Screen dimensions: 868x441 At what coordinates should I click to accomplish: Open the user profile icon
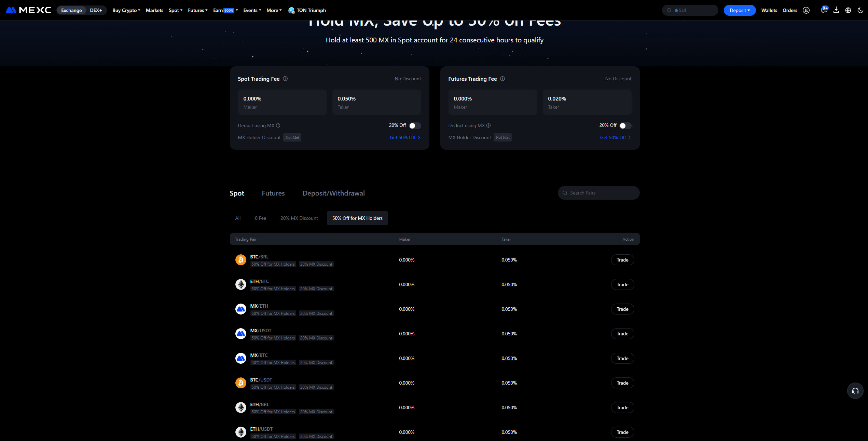(806, 10)
